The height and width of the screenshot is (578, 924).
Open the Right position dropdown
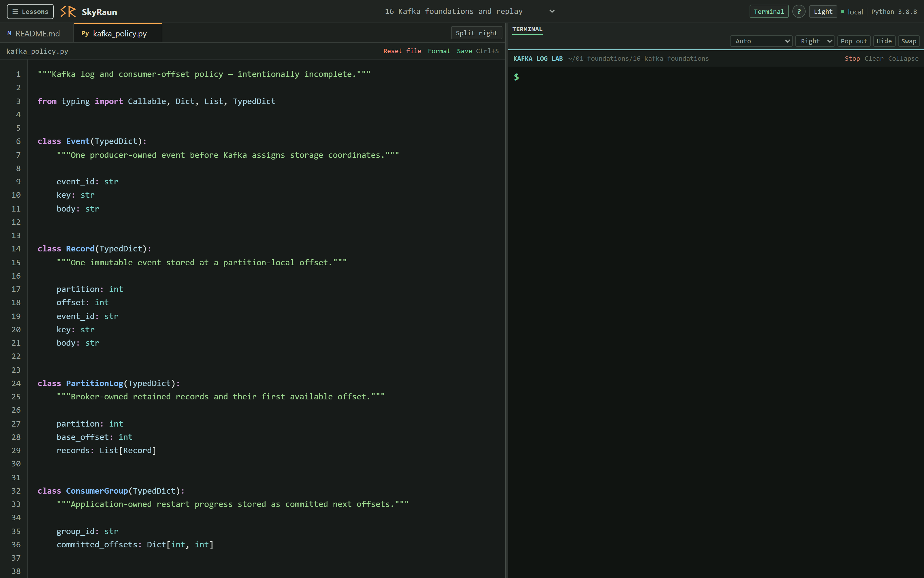pyautogui.click(x=815, y=41)
